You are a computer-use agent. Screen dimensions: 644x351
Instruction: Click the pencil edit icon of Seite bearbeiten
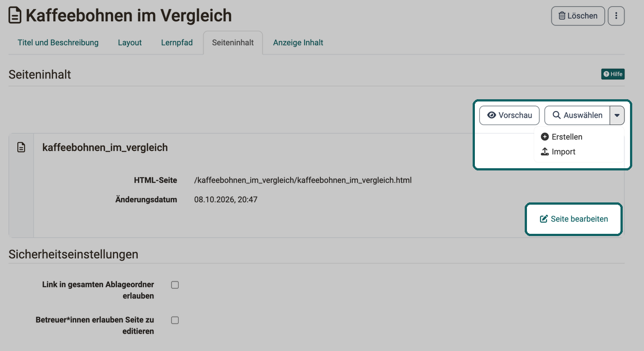pyautogui.click(x=543, y=219)
